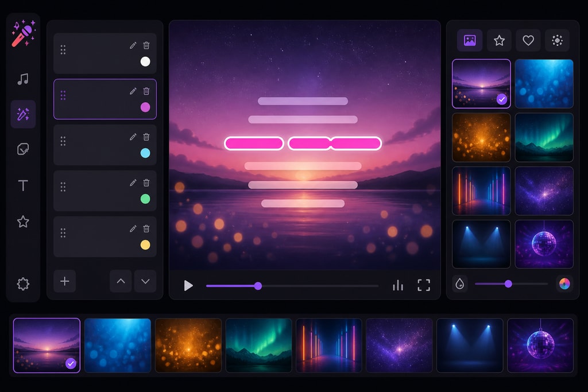The width and height of the screenshot is (588, 392).
Task: Switch to the particle effects tab
Action: coord(557,40)
